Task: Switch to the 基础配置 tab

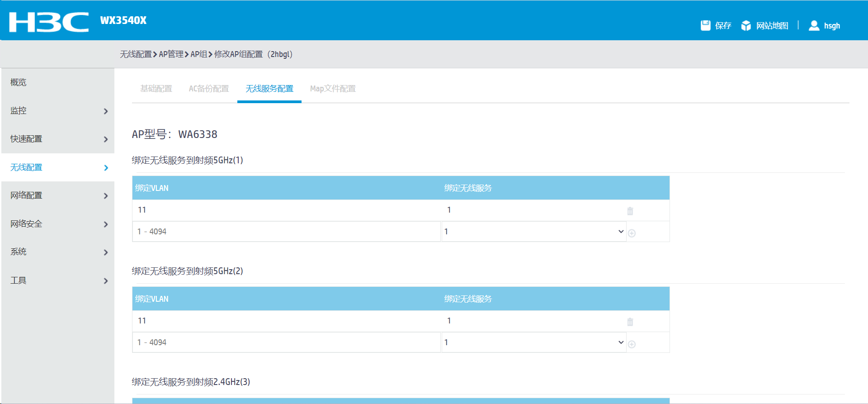Action: click(156, 89)
